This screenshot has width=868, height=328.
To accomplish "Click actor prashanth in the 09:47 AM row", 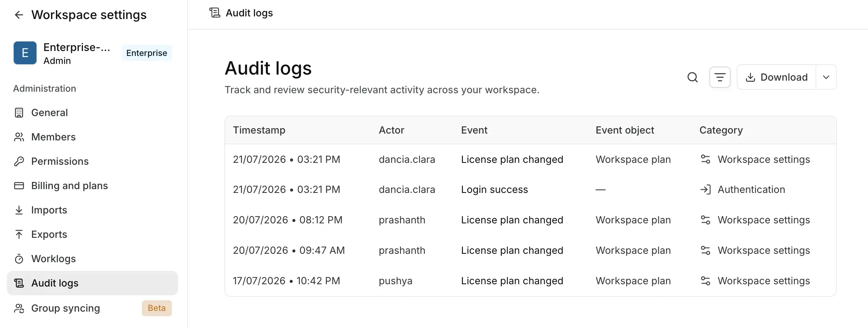I will 402,250.
